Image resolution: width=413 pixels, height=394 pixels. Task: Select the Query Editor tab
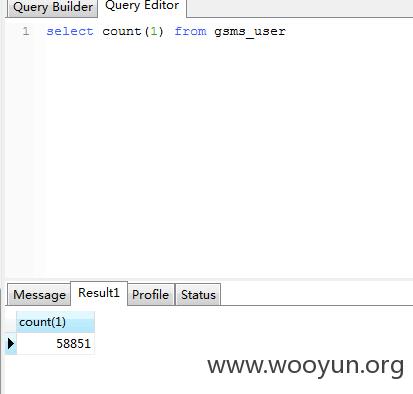tap(142, 7)
